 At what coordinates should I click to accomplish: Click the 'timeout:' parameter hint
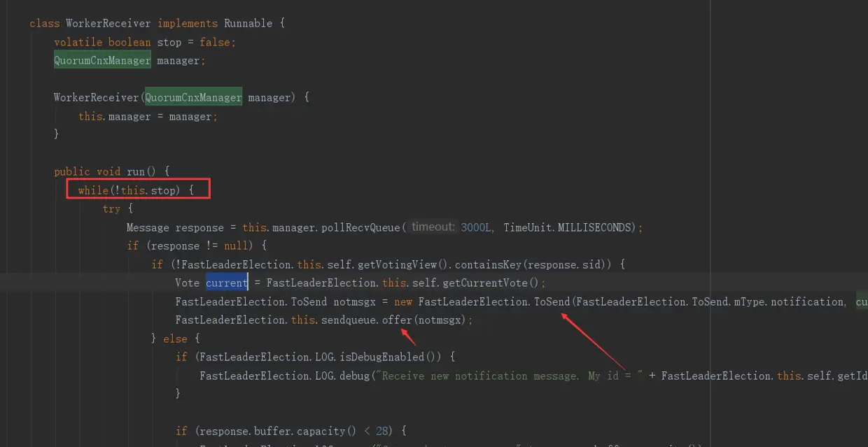pyautogui.click(x=433, y=227)
